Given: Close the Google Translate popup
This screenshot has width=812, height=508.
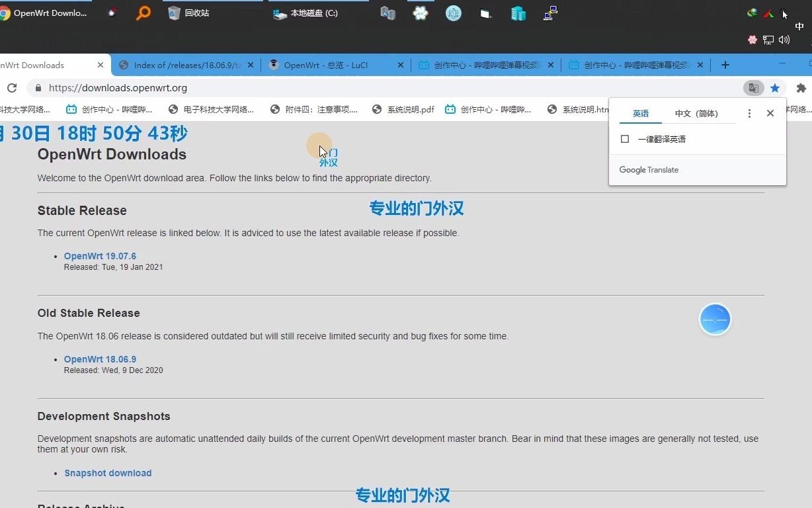Looking at the screenshot, I should point(770,114).
